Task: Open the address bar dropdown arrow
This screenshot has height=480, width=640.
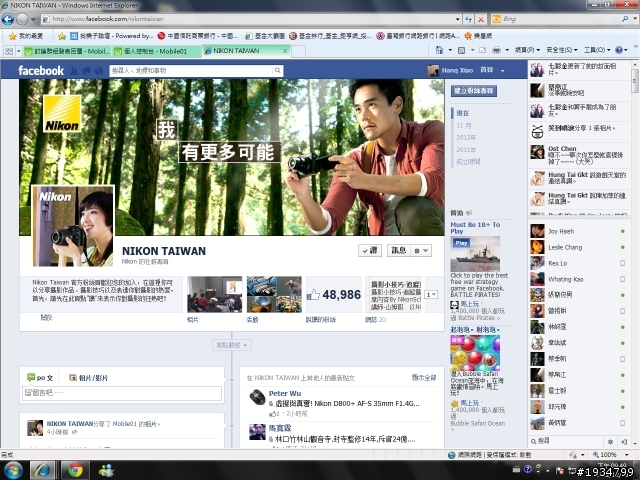Action: (x=458, y=19)
